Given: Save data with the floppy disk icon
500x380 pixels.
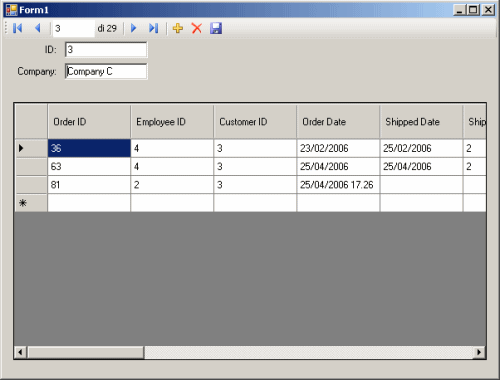Looking at the screenshot, I should (216, 28).
